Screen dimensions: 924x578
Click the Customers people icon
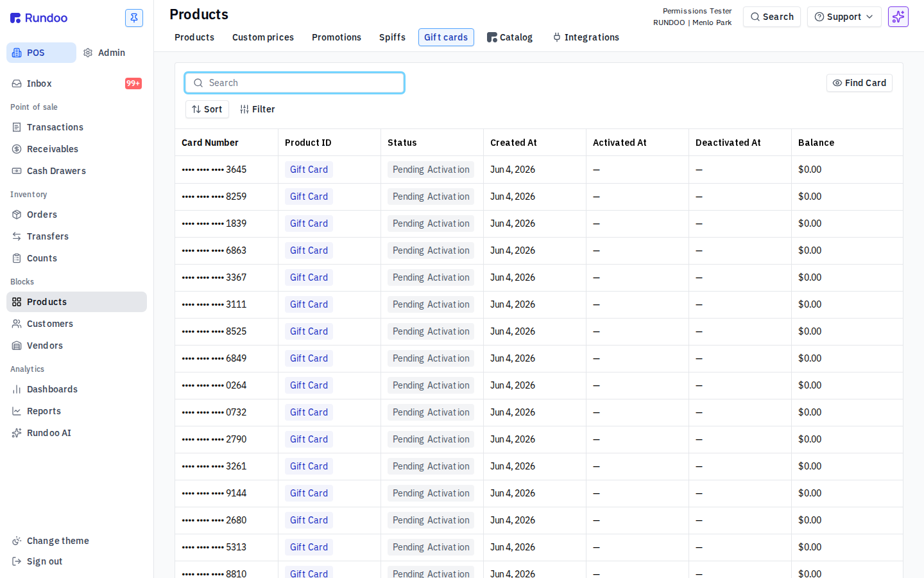(x=17, y=324)
